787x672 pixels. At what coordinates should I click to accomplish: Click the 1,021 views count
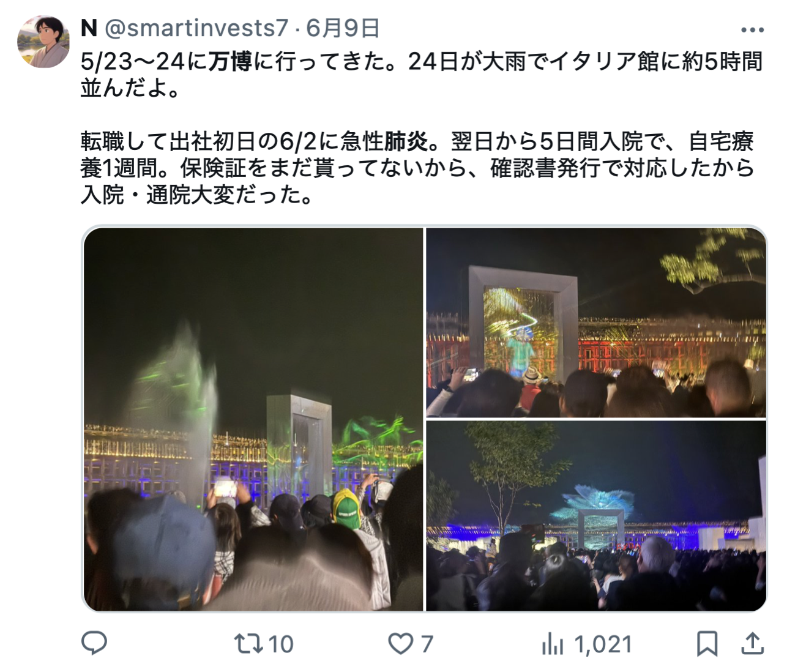pyautogui.click(x=603, y=644)
